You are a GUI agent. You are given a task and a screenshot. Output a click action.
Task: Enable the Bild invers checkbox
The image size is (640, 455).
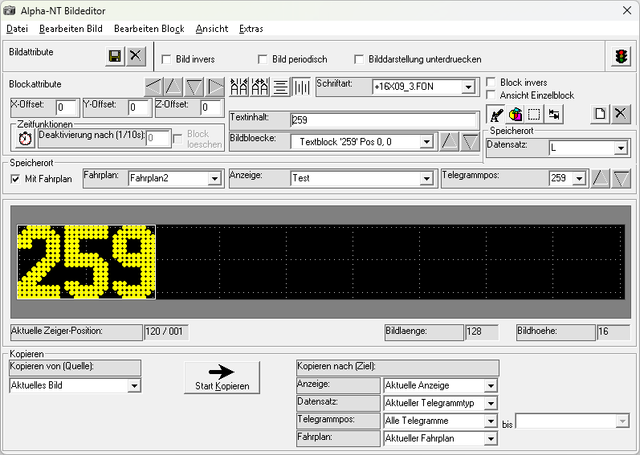pyautogui.click(x=167, y=60)
